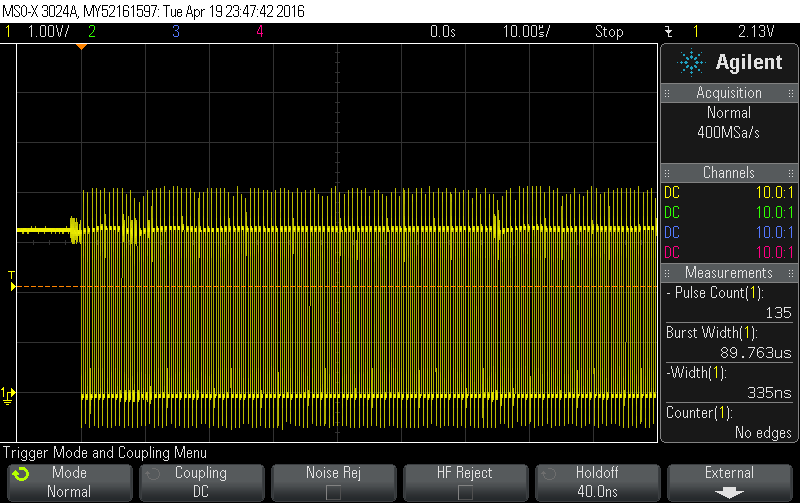Click the Agilent logo icon
800x503 pixels.
tap(691, 62)
